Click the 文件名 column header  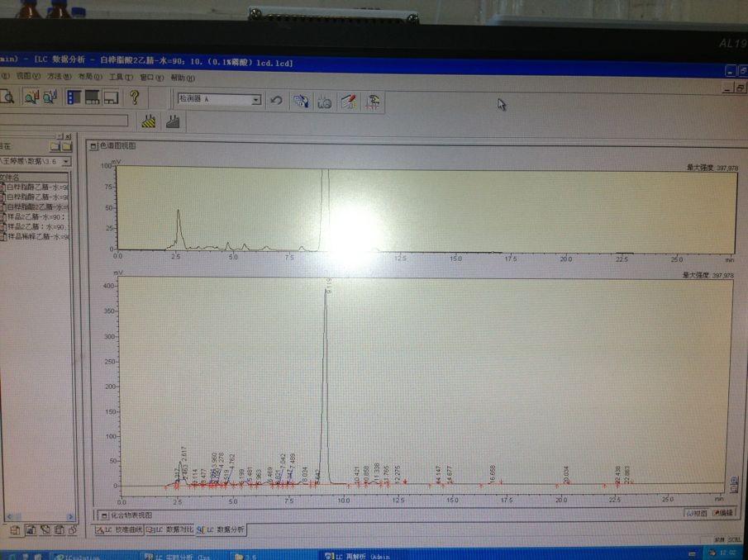pos(35,177)
